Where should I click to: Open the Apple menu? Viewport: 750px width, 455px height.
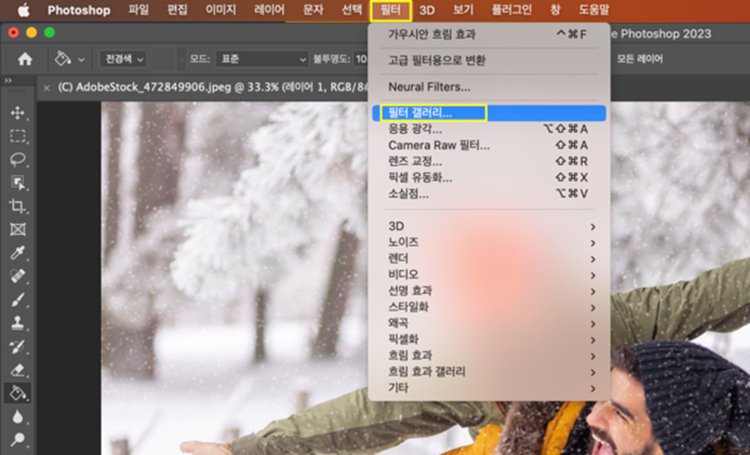click(23, 10)
